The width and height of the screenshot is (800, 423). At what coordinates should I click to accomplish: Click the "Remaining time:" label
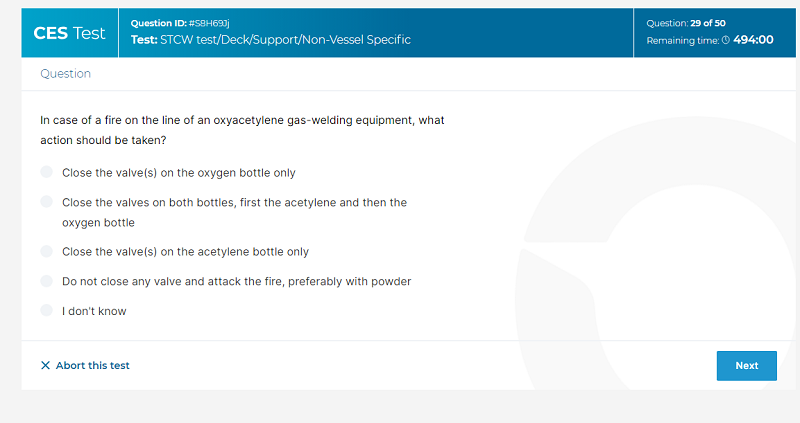[x=683, y=40]
